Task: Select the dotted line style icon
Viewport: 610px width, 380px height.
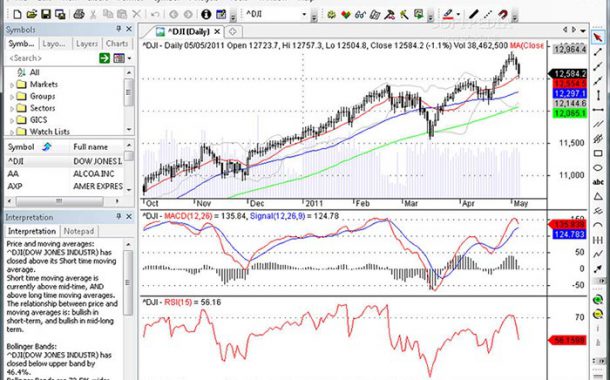Action: pos(488,15)
